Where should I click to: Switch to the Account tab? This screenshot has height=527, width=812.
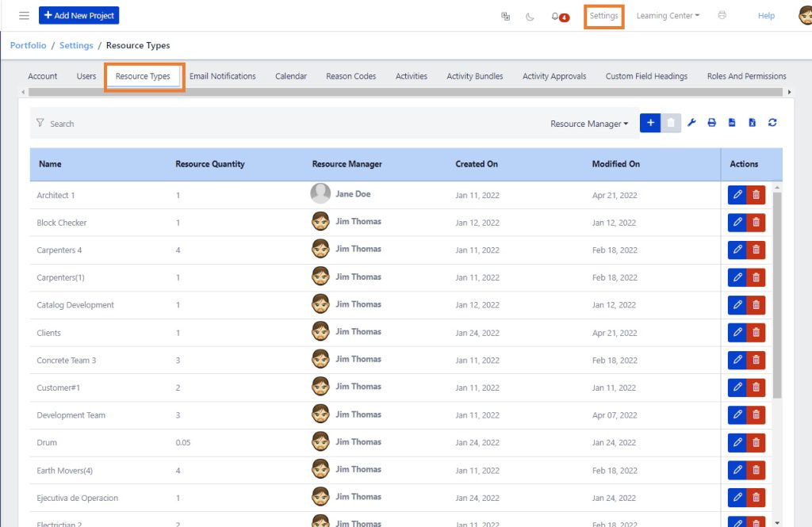(x=43, y=76)
